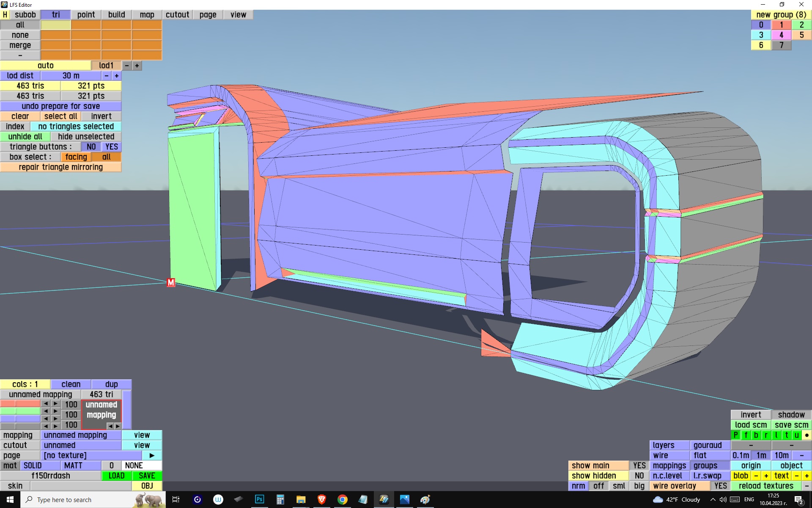Viewport: 812px width, 508px height.
Task: Click the black dot view button
Action: tap(807, 435)
